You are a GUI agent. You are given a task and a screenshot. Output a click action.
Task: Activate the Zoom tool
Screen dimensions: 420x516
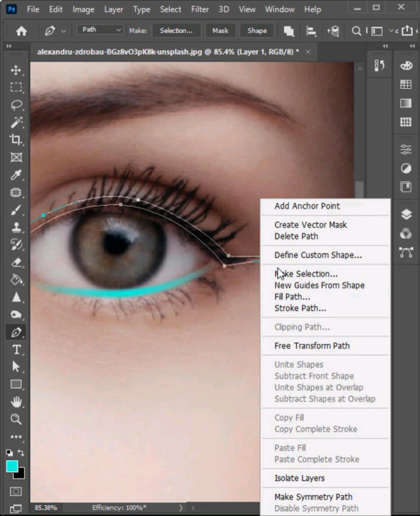[x=16, y=419]
